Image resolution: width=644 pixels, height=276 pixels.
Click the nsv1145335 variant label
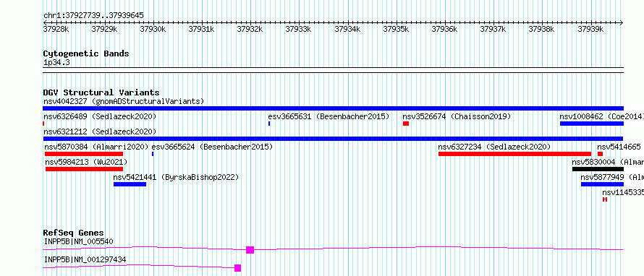click(623, 192)
